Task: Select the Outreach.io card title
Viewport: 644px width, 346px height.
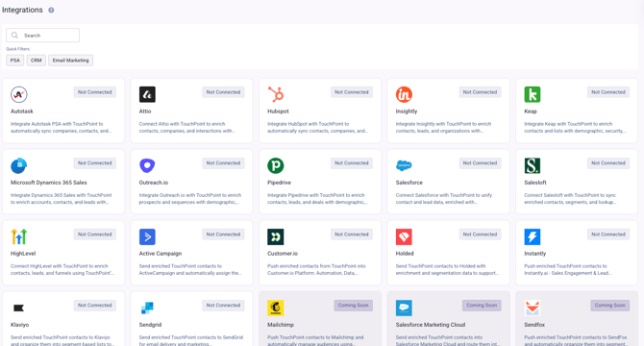Action: click(x=153, y=183)
